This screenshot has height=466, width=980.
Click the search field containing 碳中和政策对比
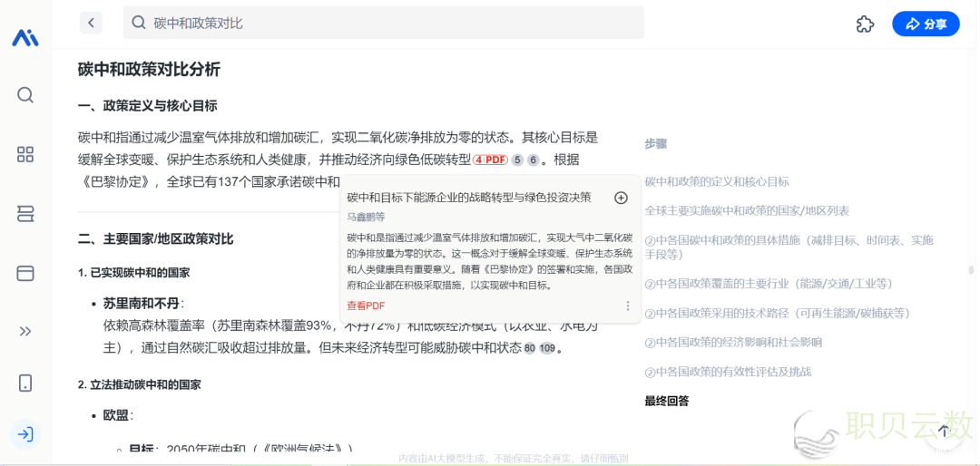tap(383, 23)
